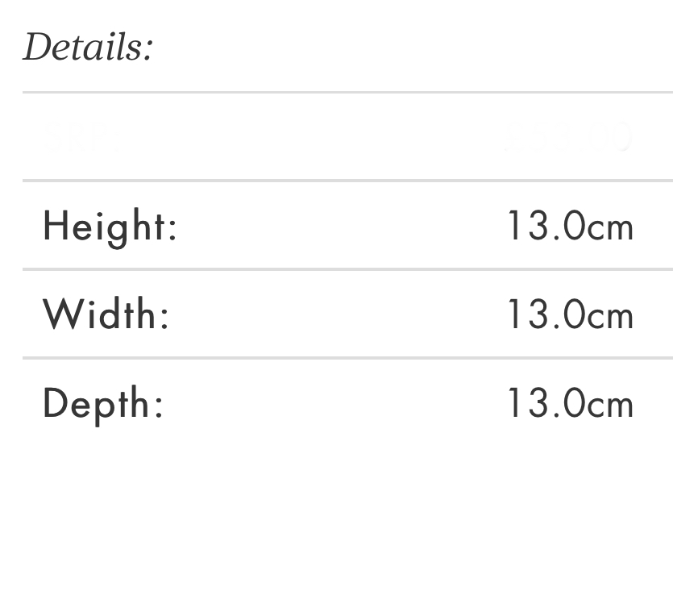This screenshot has height=616, width=673.
Task: Click the faded value in the row above Height
Action: 567,137
